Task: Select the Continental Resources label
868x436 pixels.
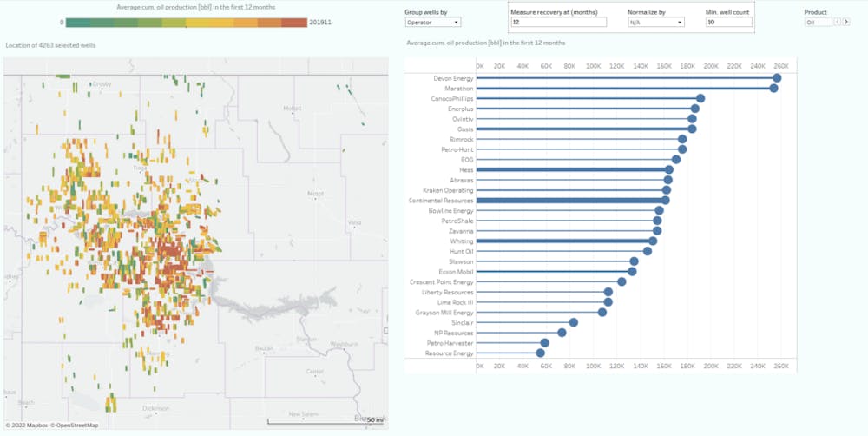Action: coord(441,201)
